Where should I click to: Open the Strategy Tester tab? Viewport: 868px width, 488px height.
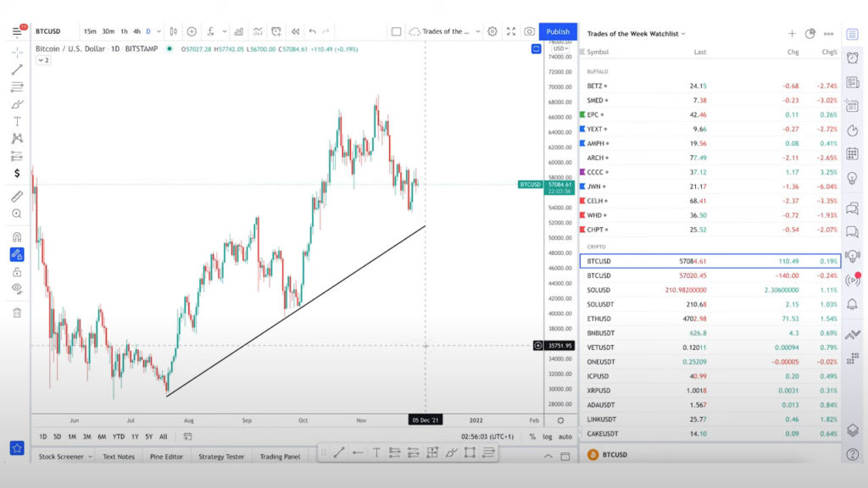click(221, 457)
